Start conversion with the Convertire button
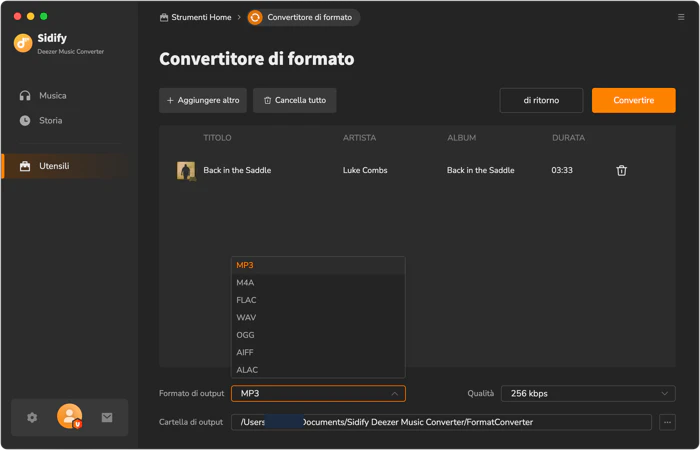Image resolution: width=700 pixels, height=450 pixels. 633,100
